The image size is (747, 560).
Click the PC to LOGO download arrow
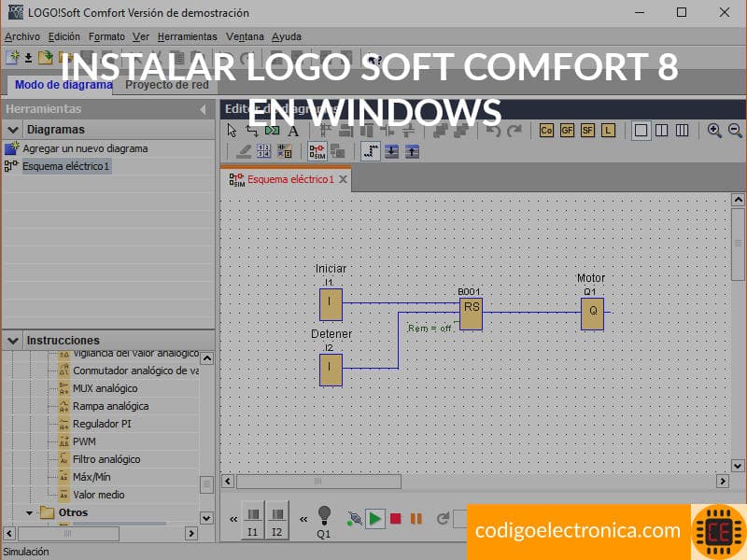[391, 152]
